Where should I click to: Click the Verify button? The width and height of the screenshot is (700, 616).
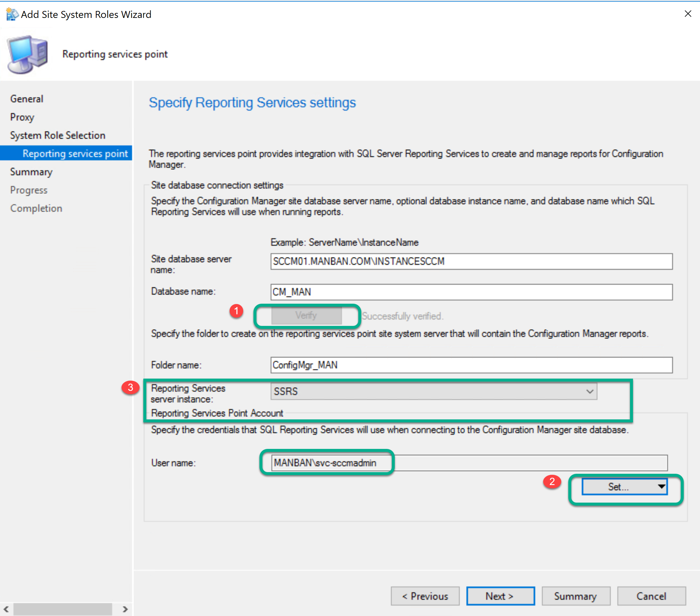coord(307,315)
